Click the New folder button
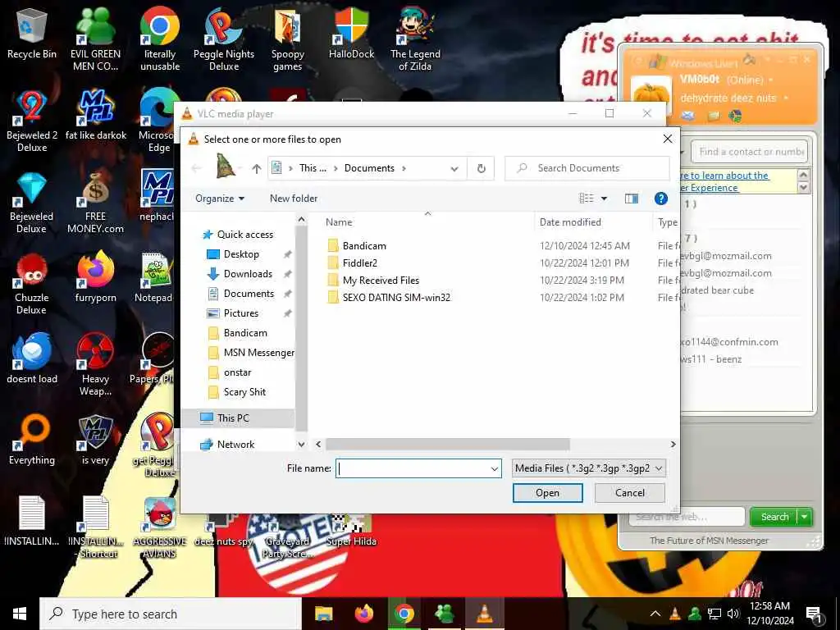Image resolution: width=840 pixels, height=630 pixels. coord(294,199)
